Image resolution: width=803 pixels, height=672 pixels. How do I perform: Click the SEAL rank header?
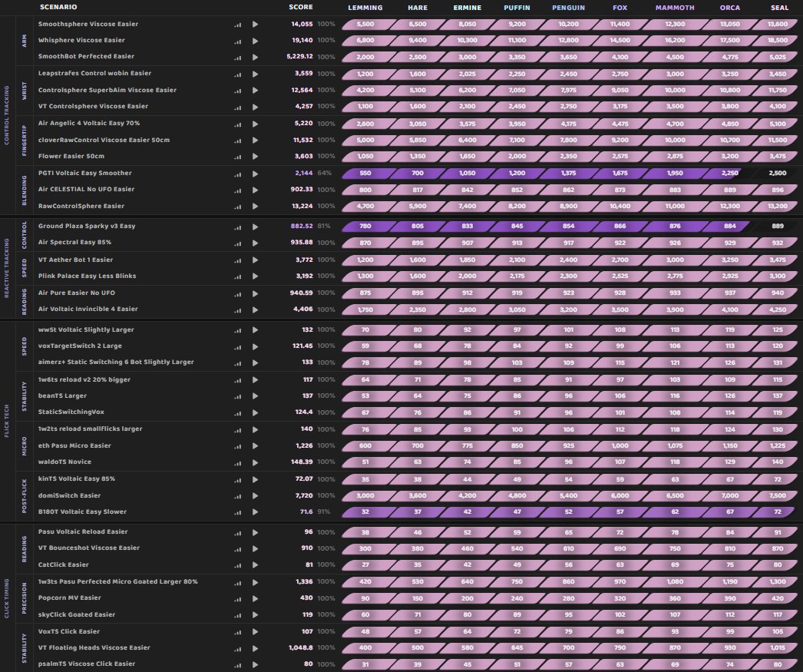tap(779, 8)
